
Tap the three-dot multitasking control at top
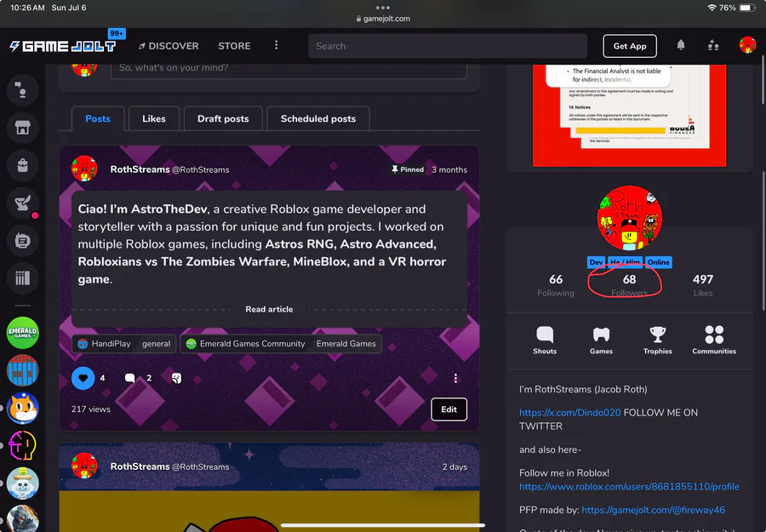(x=382, y=8)
